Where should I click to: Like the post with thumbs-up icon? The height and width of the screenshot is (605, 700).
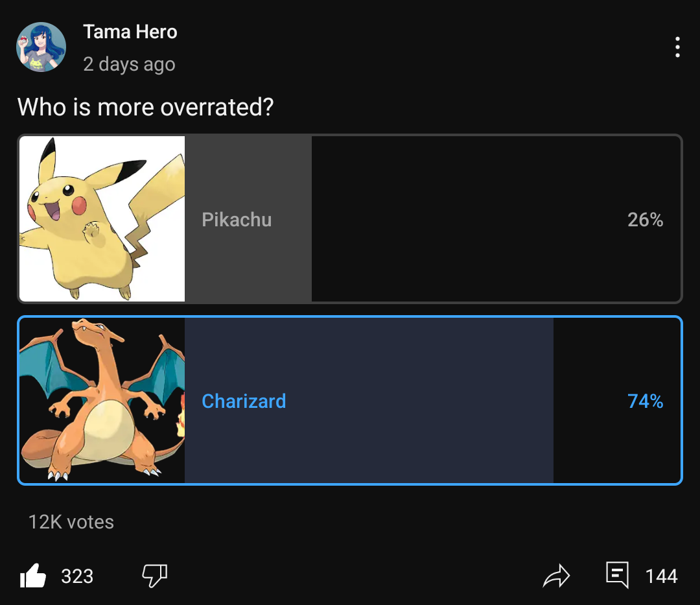click(33, 576)
